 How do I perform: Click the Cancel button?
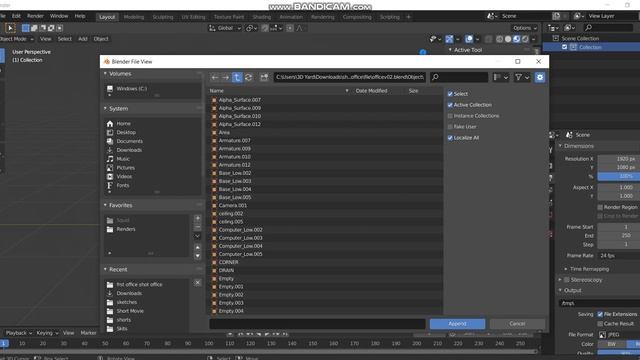[x=517, y=324]
